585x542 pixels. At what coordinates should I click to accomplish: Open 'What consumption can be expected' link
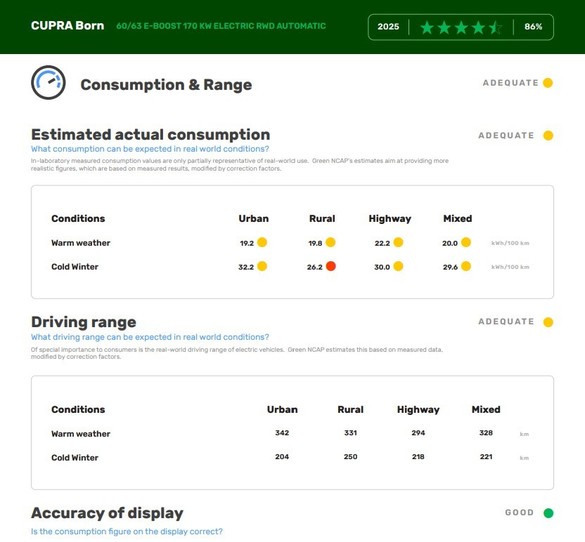pyautogui.click(x=150, y=149)
